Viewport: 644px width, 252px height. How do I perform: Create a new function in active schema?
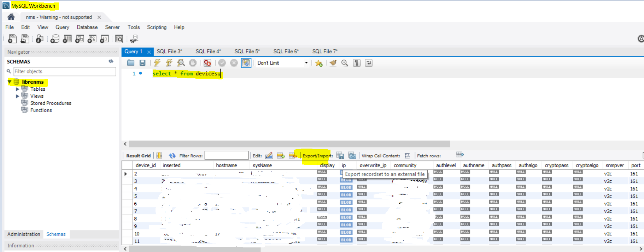point(104,39)
